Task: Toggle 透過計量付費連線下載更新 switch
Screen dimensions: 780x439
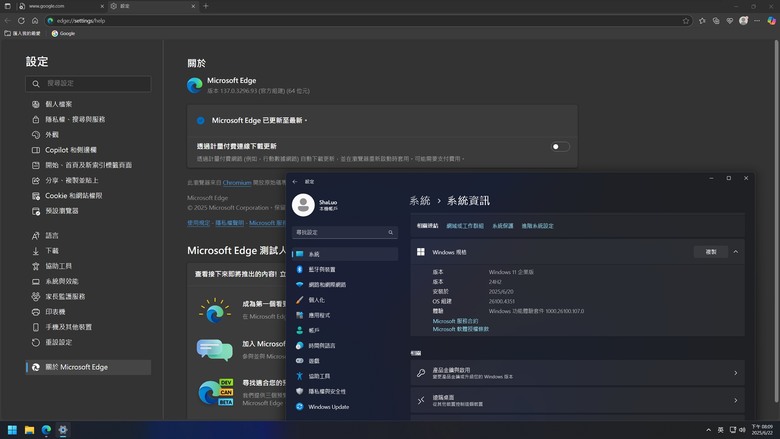Action: pyautogui.click(x=560, y=147)
